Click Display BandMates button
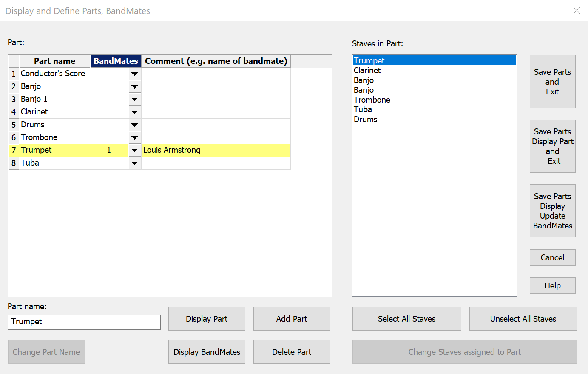The image size is (588, 374). [x=207, y=352]
